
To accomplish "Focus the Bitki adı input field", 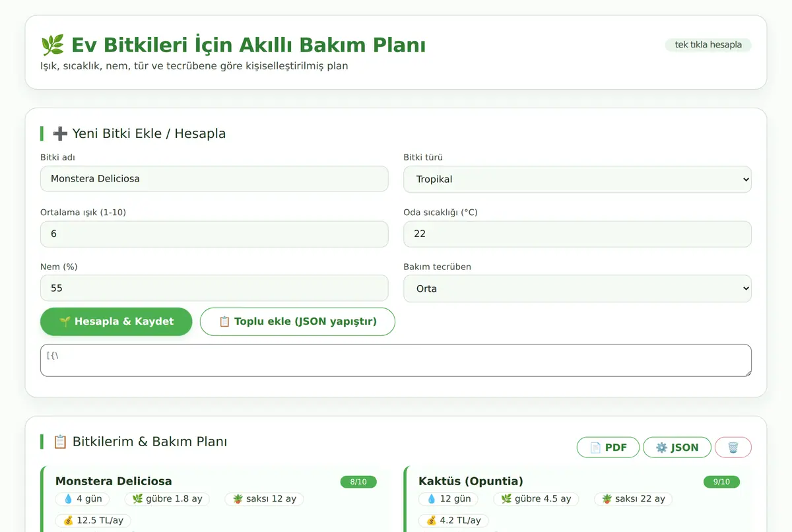I will click(x=214, y=179).
